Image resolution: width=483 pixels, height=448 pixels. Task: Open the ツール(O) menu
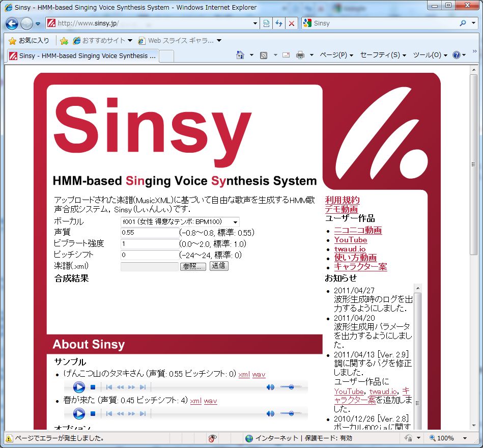430,55
